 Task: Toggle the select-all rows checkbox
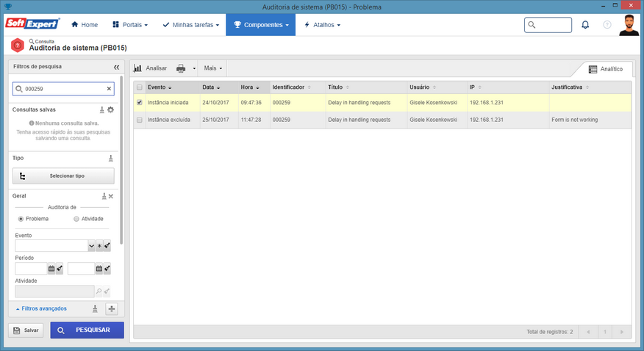pyautogui.click(x=140, y=87)
